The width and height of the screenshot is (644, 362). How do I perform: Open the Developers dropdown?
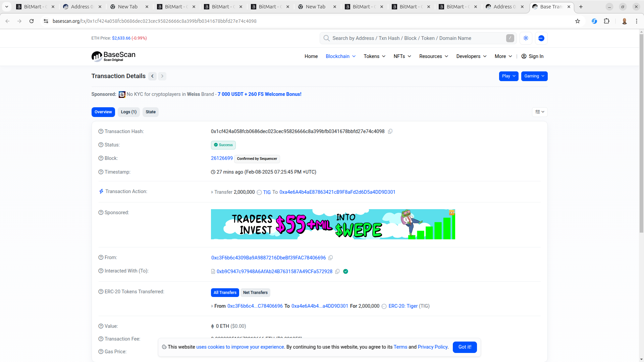(471, 56)
